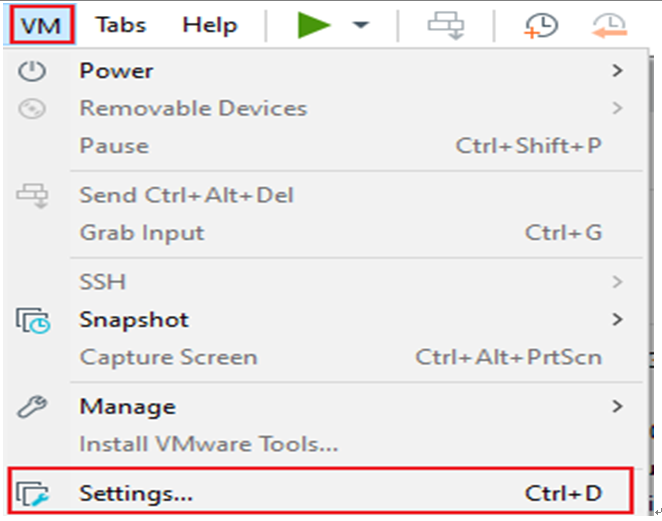Screen dimensions: 662x521
Task: Take a snapshot using the clock-plus icon
Action: (541, 25)
